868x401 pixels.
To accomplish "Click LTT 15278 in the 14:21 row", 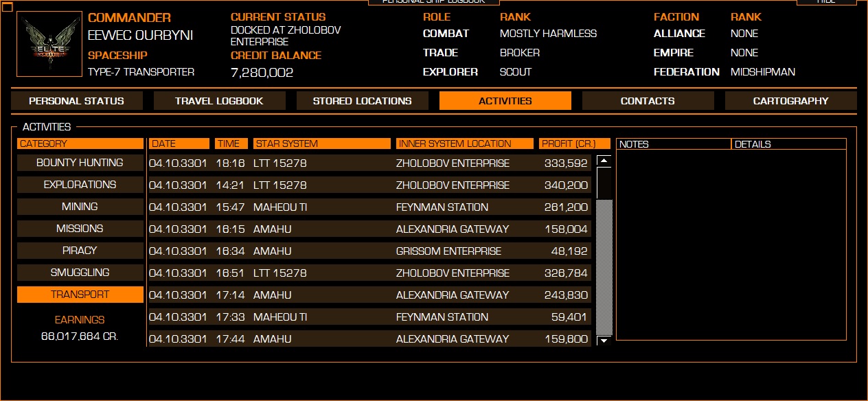I will (280, 185).
